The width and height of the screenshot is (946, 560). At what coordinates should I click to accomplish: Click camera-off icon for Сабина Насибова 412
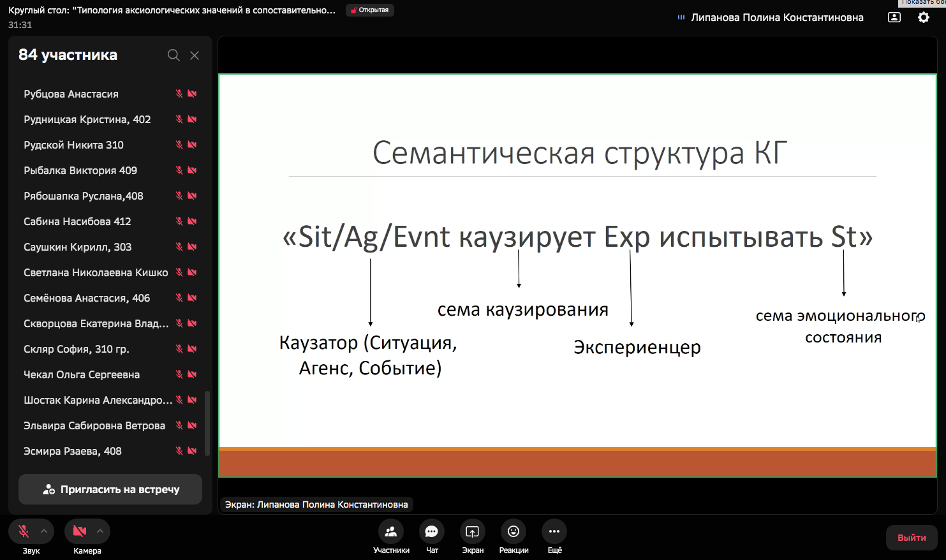192,221
